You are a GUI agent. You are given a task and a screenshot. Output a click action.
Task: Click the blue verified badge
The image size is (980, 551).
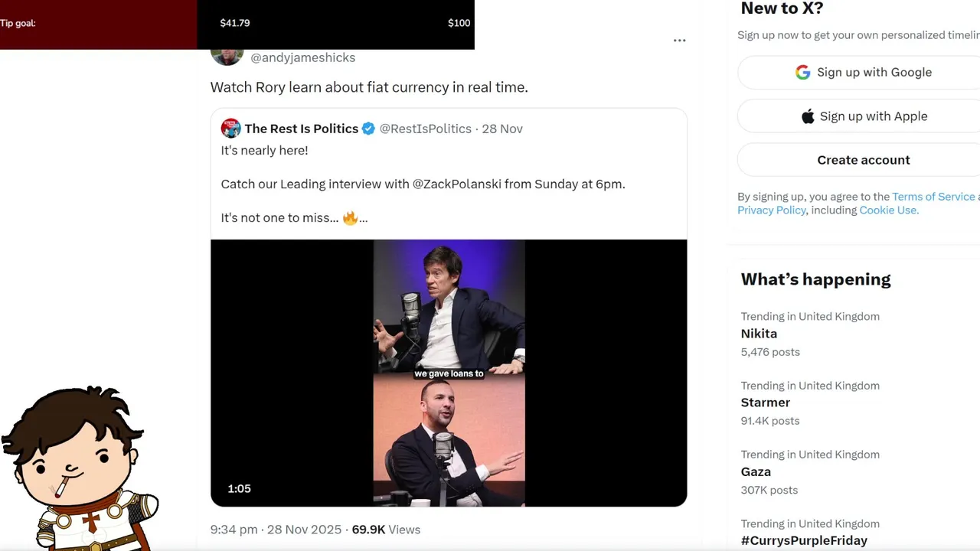(x=368, y=129)
